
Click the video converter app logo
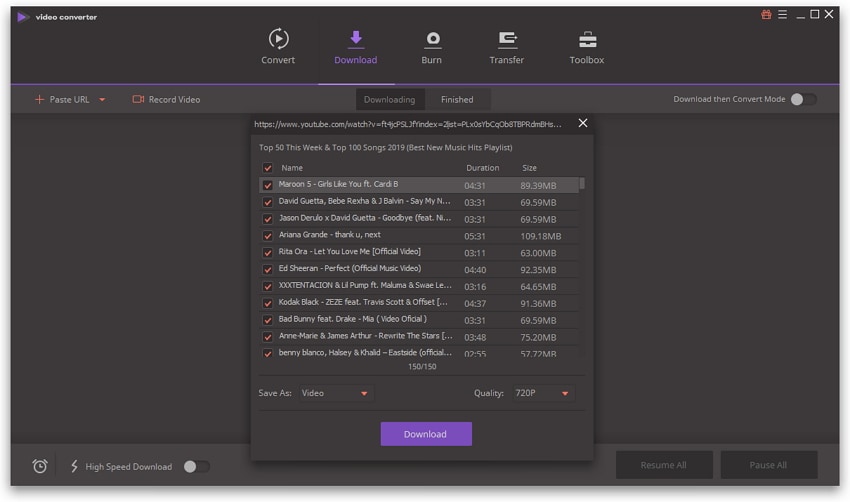(22, 17)
